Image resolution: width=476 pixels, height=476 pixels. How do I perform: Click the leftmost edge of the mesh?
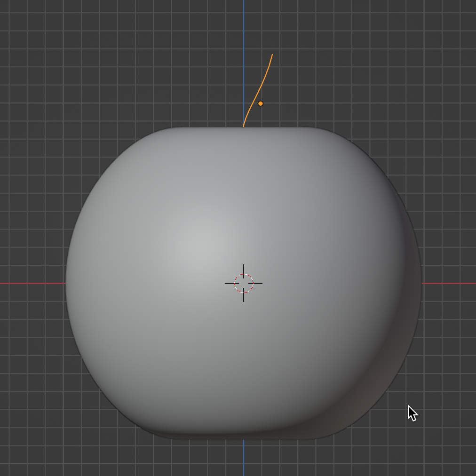click(66, 283)
